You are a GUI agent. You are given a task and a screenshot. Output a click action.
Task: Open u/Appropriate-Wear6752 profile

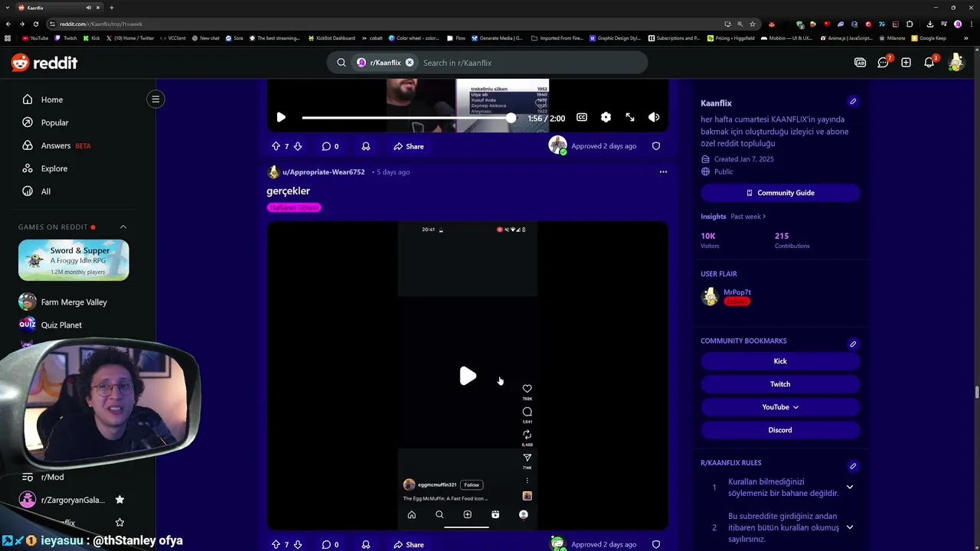click(x=323, y=172)
